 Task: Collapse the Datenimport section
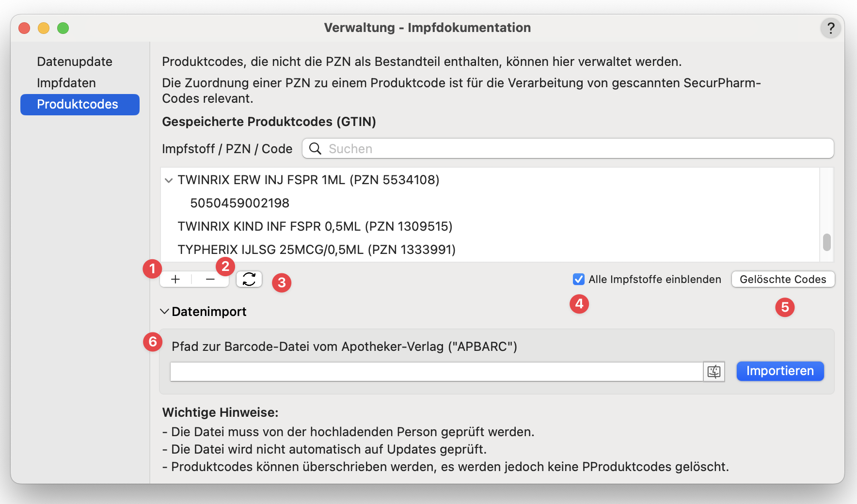(165, 312)
